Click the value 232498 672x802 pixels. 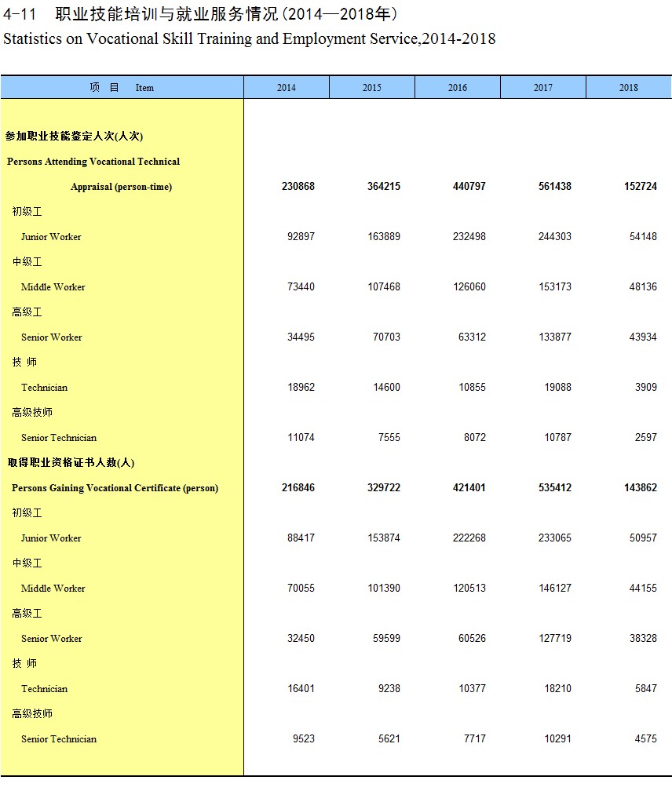469,236
